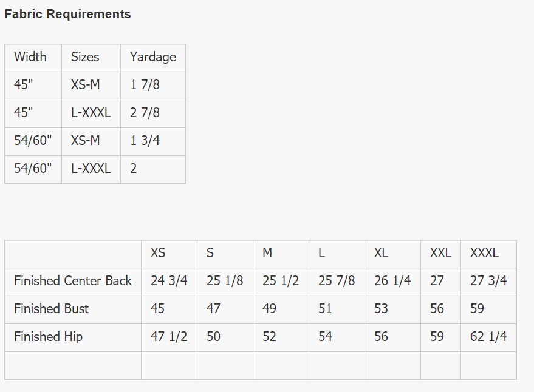Click the Finished Hip row label
Image resolution: width=534 pixels, height=392 pixels.
coord(73,337)
